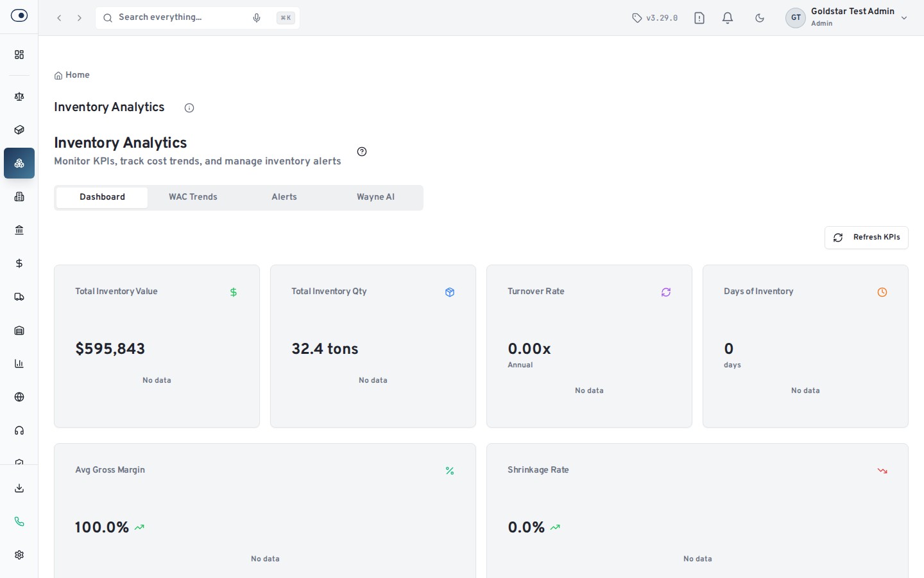This screenshot has height=578, width=924.
Task: Click the GT user avatar
Action: point(796,18)
